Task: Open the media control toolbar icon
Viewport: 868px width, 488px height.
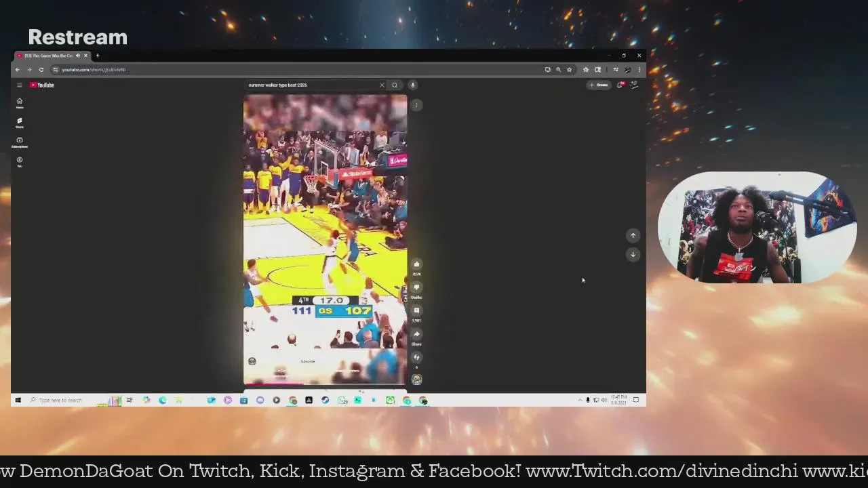Action: tap(615, 70)
